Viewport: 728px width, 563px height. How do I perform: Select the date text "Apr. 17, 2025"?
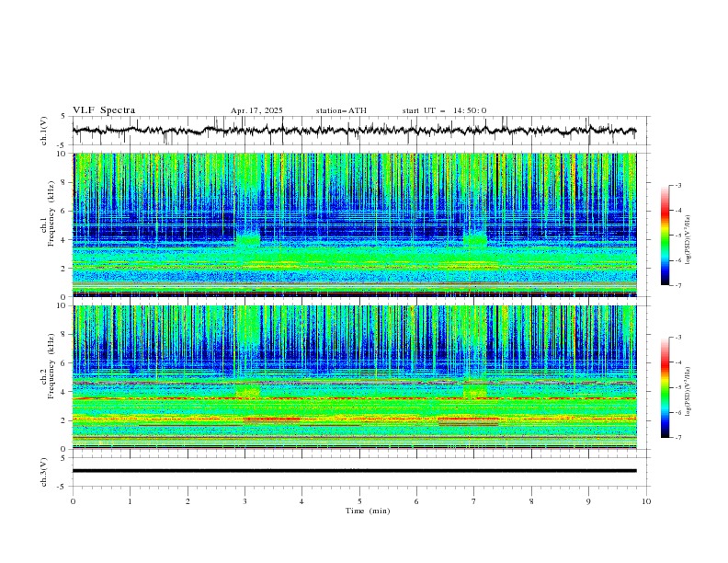(256, 110)
